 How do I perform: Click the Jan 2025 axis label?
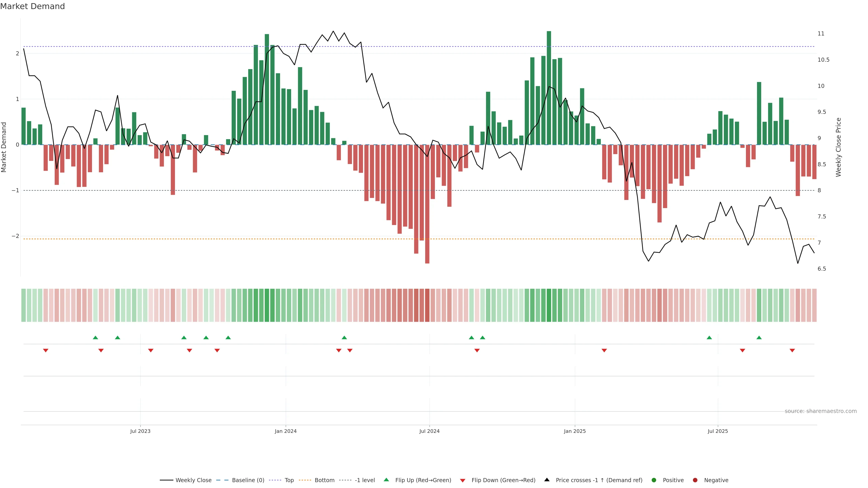click(575, 431)
